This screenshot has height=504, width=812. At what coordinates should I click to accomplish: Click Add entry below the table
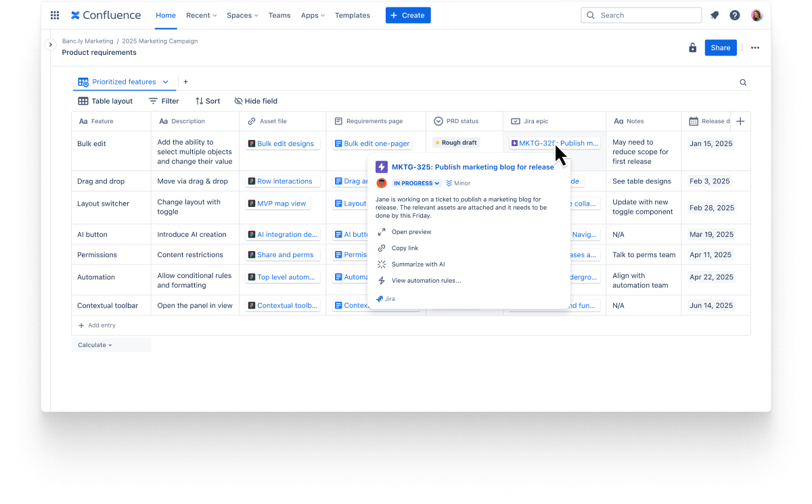[x=97, y=325]
